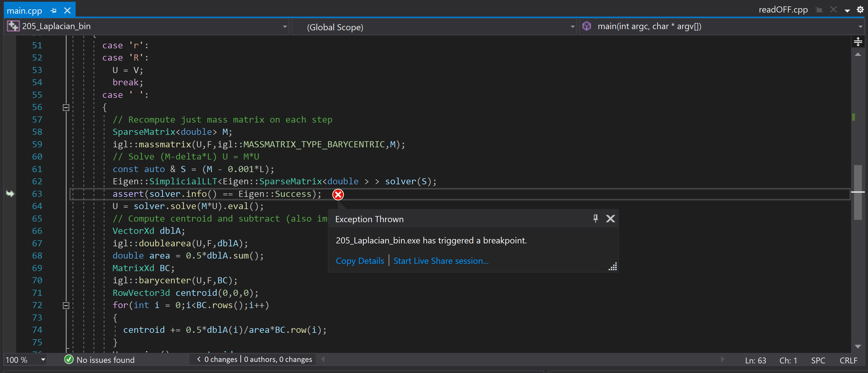Pin the Exception Thrown popup
The height and width of the screenshot is (373, 868).
pyautogui.click(x=595, y=219)
